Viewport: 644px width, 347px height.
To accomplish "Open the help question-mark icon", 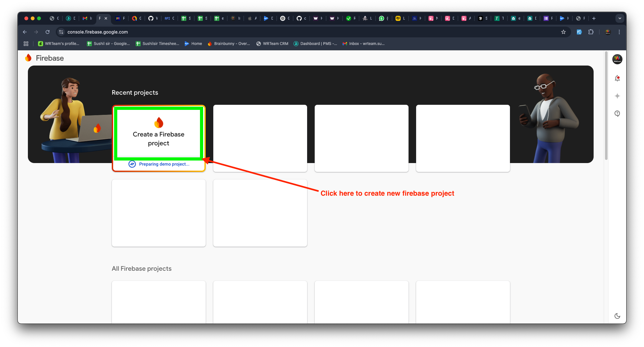I will tap(617, 114).
